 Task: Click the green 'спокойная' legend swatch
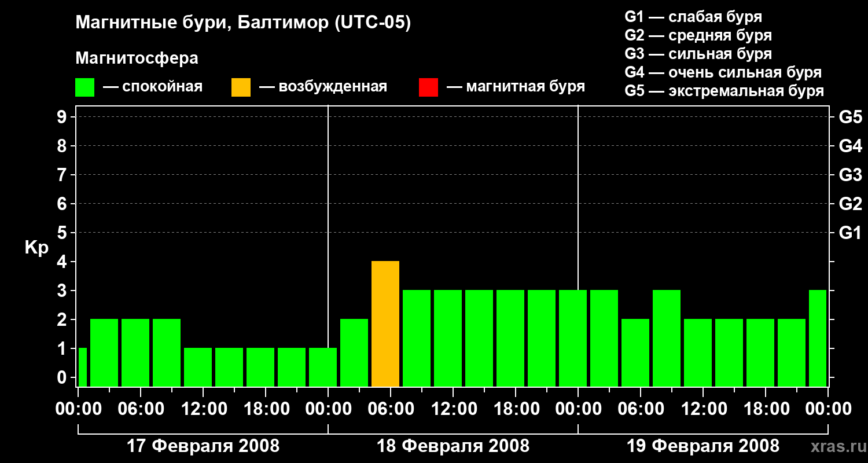click(84, 87)
